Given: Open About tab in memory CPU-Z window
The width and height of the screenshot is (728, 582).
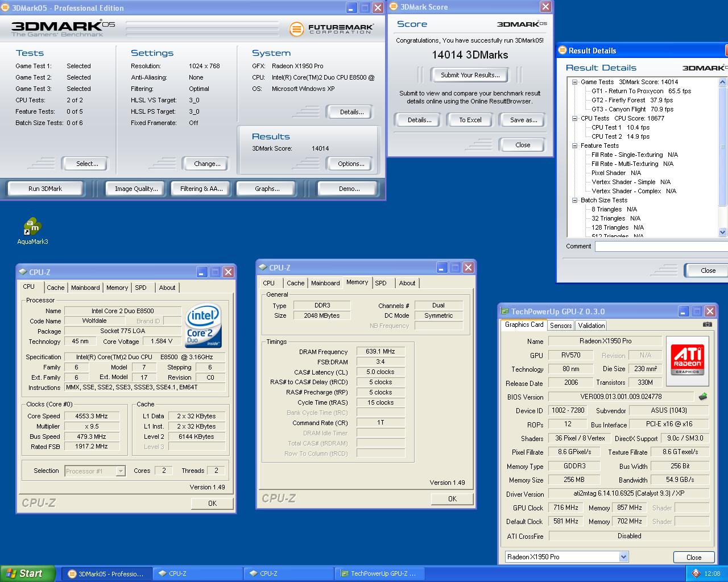Looking at the screenshot, I should coord(407,283).
